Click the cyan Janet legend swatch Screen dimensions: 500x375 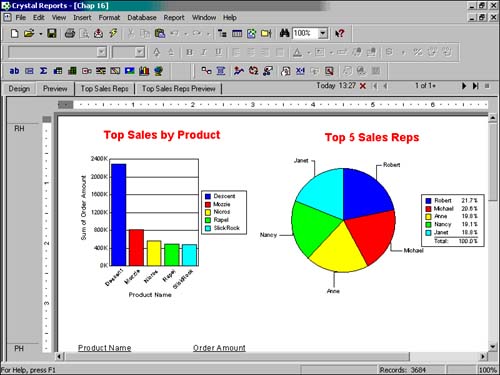[x=429, y=233]
